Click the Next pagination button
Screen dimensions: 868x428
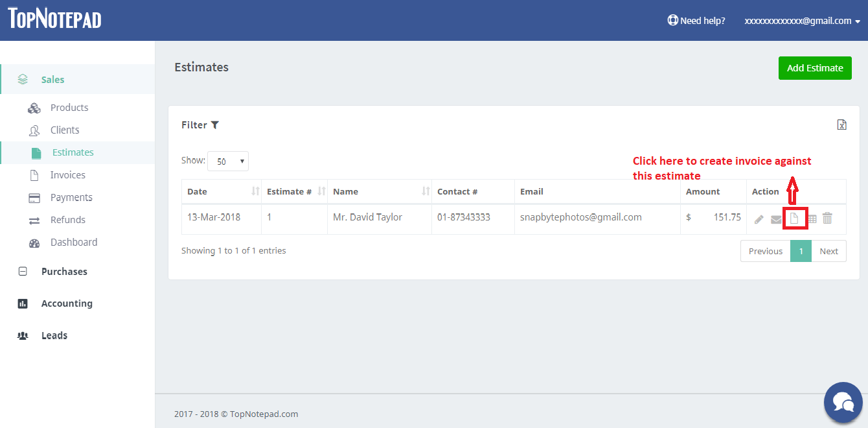pos(828,251)
